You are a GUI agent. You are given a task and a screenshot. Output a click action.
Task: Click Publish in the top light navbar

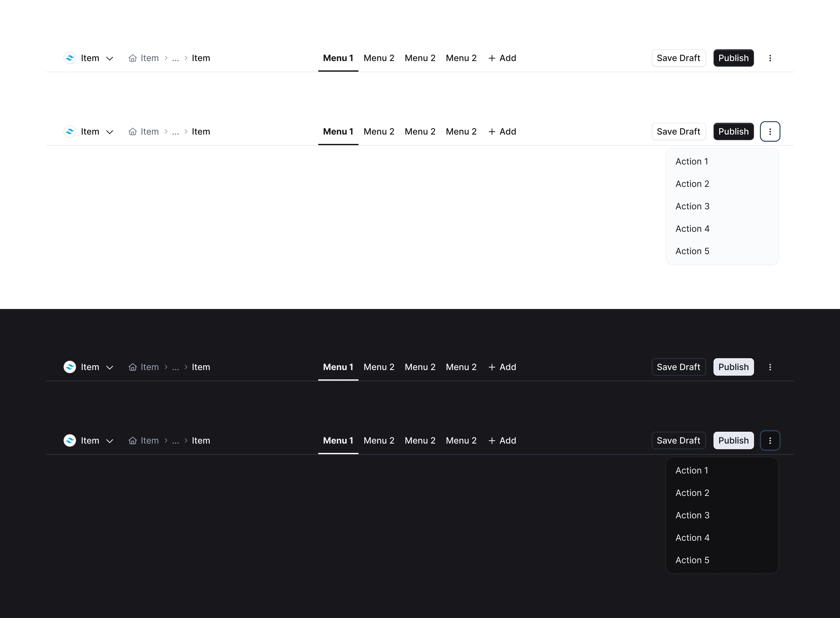[733, 58]
